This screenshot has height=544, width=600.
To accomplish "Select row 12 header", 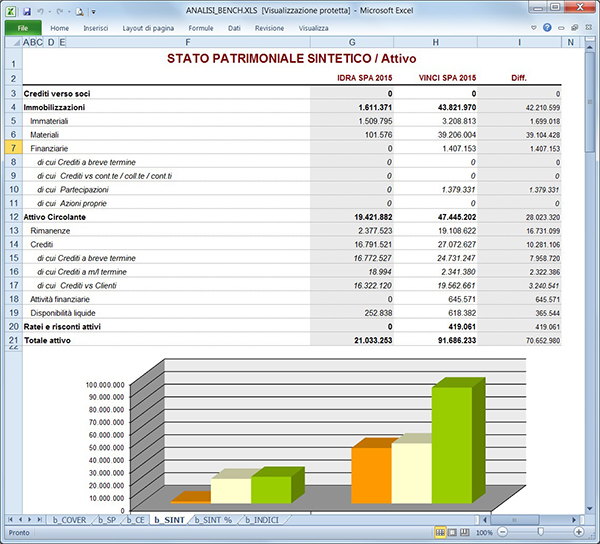I will pyautogui.click(x=14, y=217).
